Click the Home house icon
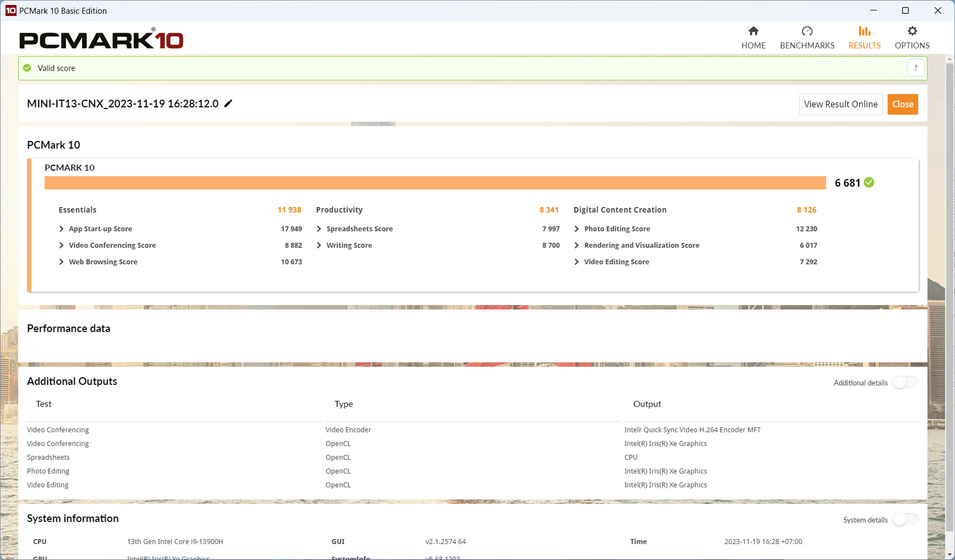 point(753,31)
